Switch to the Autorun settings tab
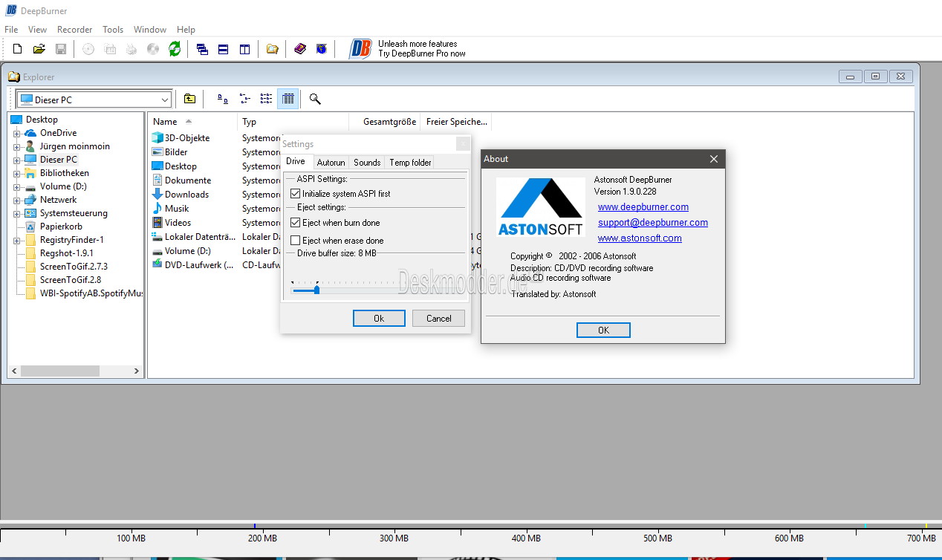Screen dimensions: 942x560 point(331,163)
